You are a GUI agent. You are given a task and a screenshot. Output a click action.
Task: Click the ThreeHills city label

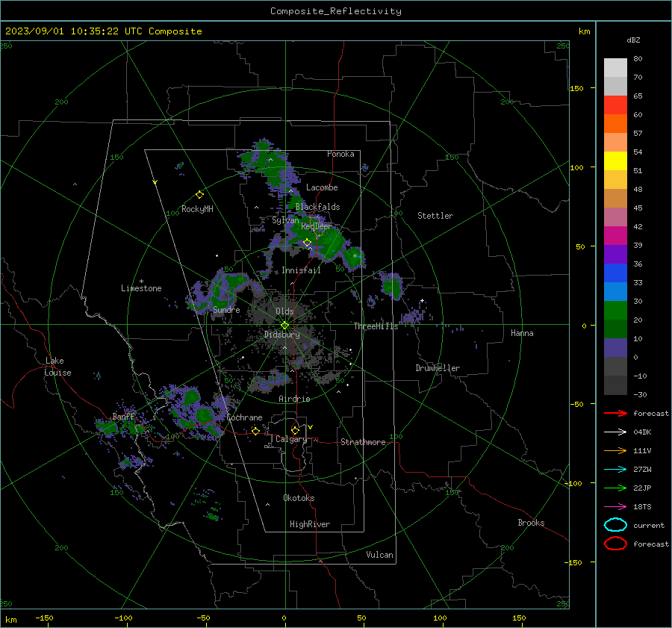pos(376,326)
